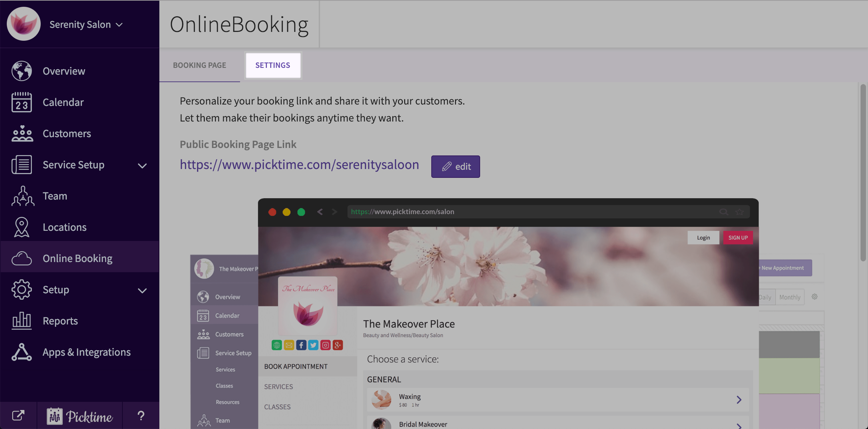Expand the Service Setup submenu chevron
This screenshot has height=429, width=868.
coord(142,166)
